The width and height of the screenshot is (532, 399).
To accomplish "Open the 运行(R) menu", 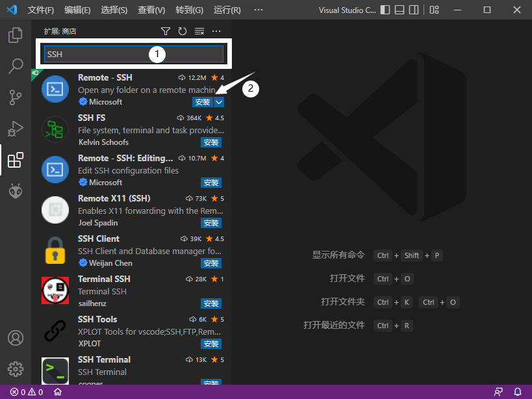I will [227, 10].
